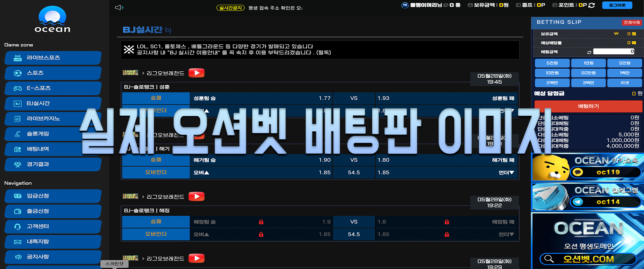Add 50만원 to the bet amount
The width and height of the screenshot is (644, 269).
(x=588, y=73)
